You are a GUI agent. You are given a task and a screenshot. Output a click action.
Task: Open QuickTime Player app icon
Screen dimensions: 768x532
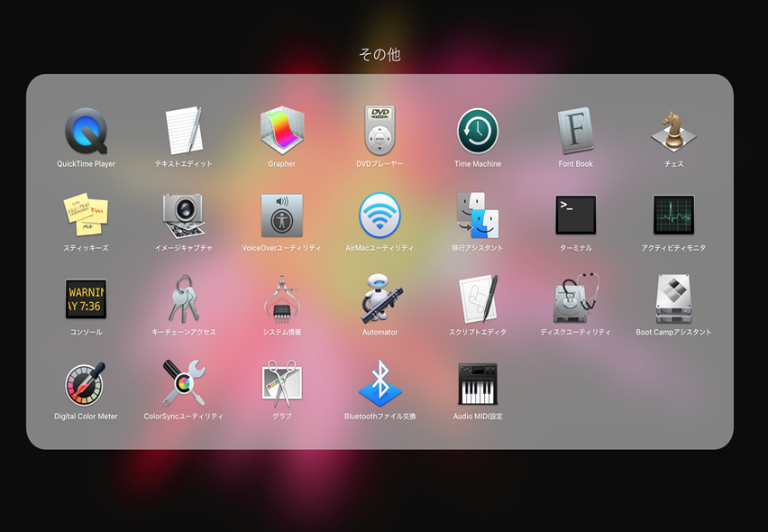coord(87,132)
